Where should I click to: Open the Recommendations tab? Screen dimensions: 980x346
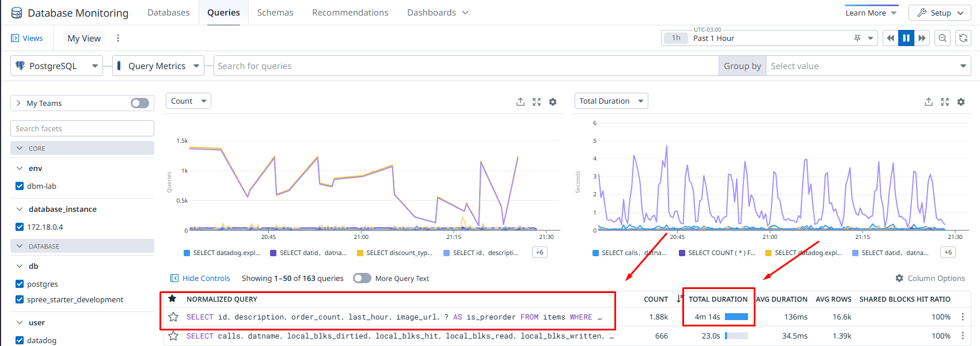coord(350,13)
